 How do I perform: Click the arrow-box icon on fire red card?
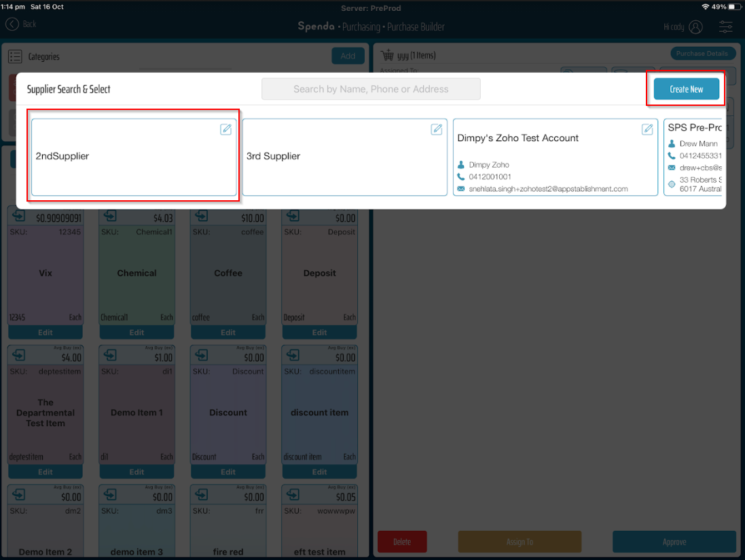(202, 494)
